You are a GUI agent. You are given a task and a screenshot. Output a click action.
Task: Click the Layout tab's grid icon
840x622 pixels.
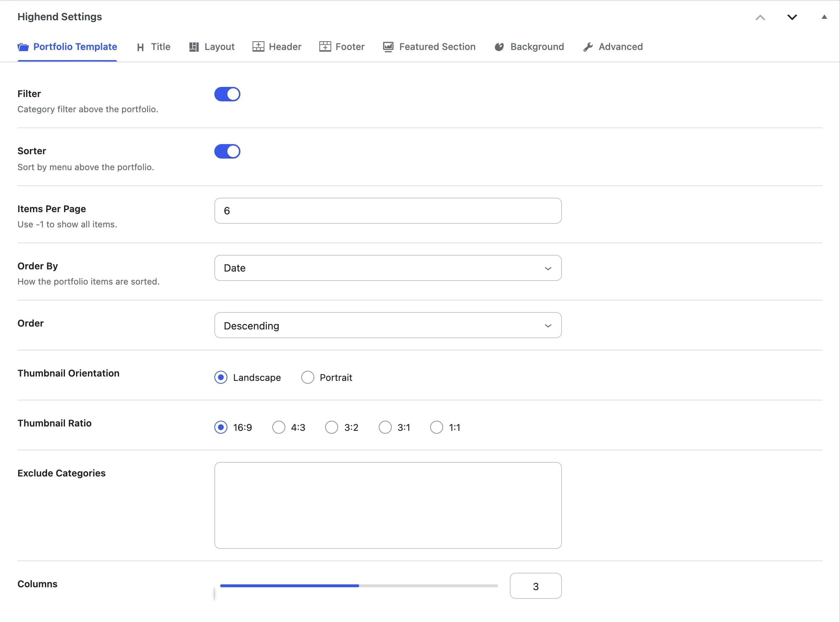pos(194,47)
